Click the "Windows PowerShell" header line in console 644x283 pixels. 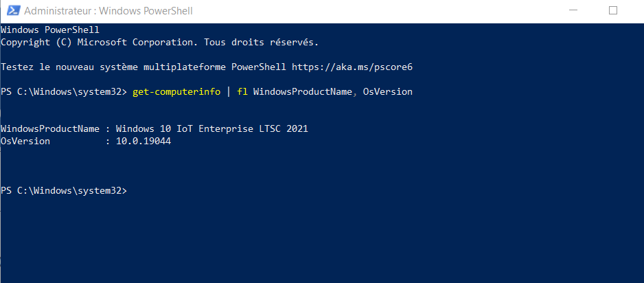50,30
